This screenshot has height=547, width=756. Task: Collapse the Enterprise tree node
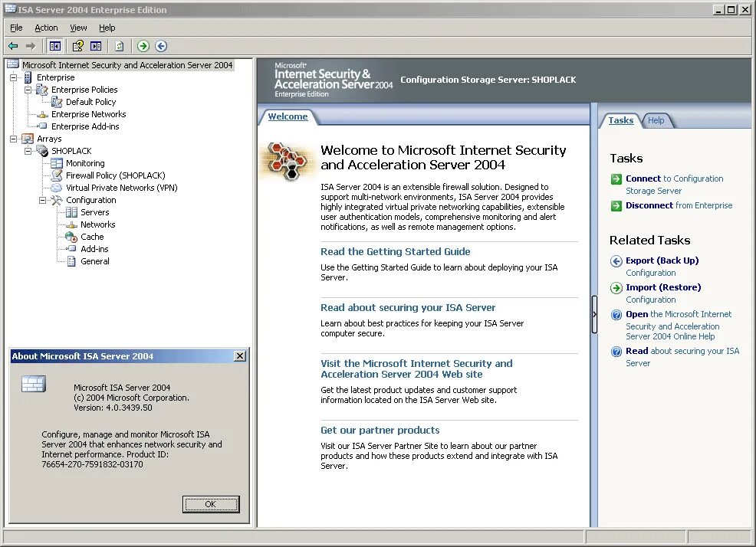point(14,77)
